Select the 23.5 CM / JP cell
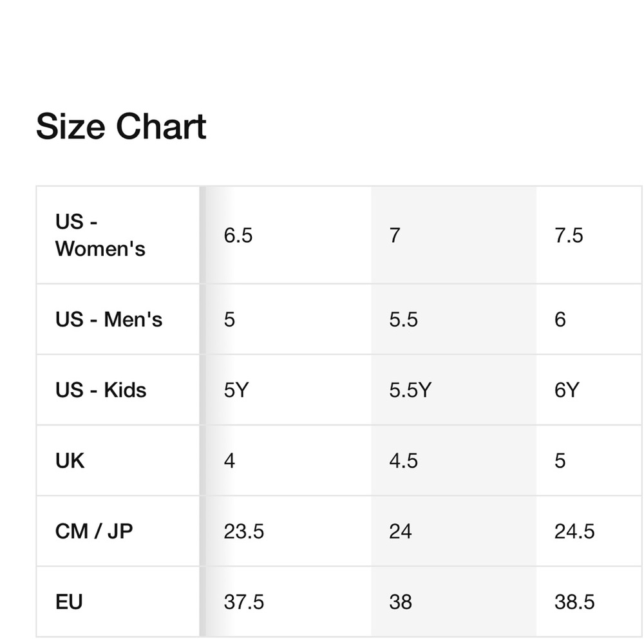 pos(289,531)
